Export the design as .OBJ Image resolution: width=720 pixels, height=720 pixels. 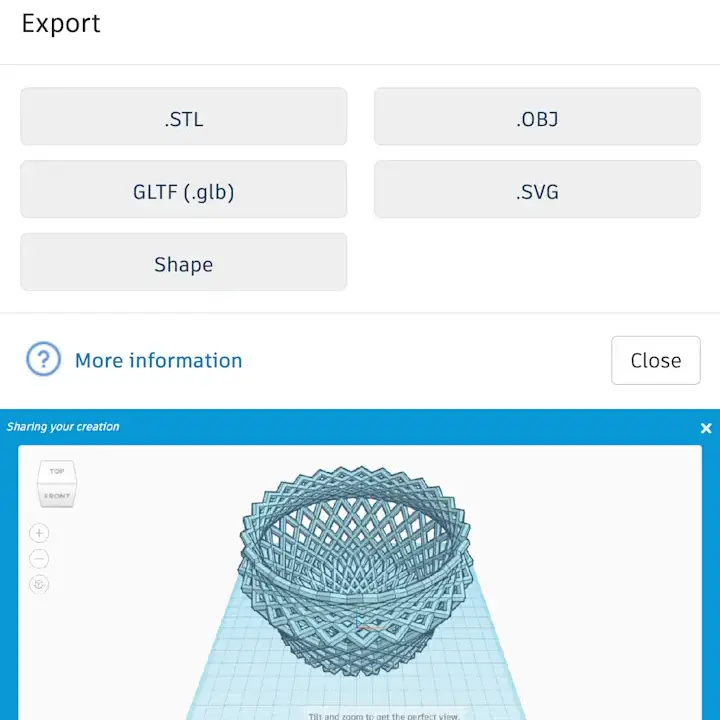[537, 117]
